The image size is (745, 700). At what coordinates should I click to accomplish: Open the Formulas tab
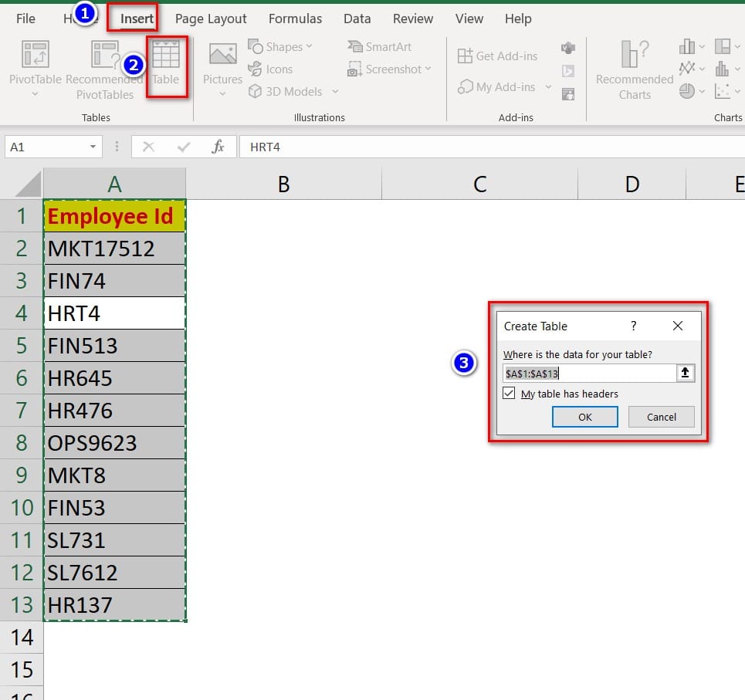pyautogui.click(x=295, y=19)
